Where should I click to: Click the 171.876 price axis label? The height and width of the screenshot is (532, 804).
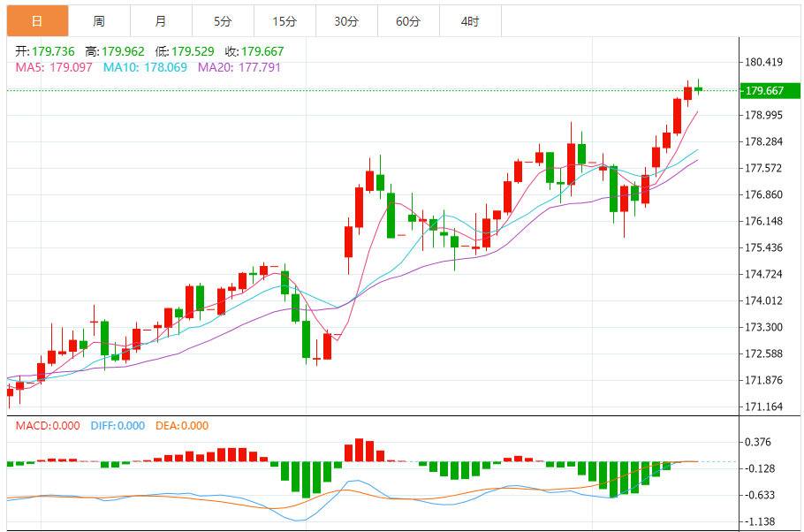click(763, 380)
